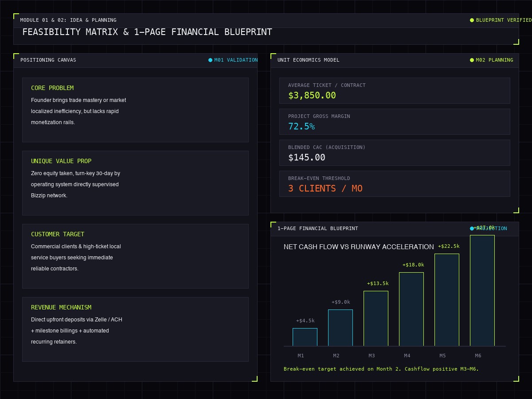This screenshot has height=399, width=532.
Task: Click the UNIT ECONOMICS MODEL panel header
Action: click(309, 60)
